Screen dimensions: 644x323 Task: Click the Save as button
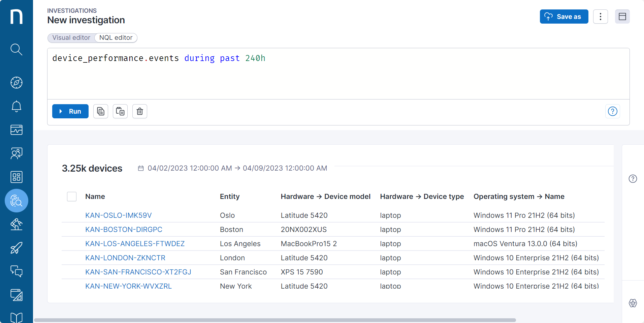coord(564,17)
